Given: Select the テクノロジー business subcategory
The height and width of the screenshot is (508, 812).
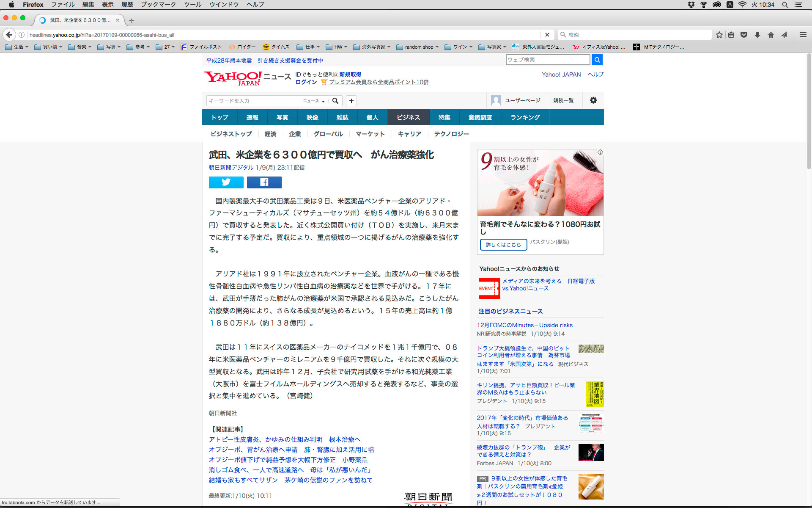Looking at the screenshot, I should pos(451,134).
